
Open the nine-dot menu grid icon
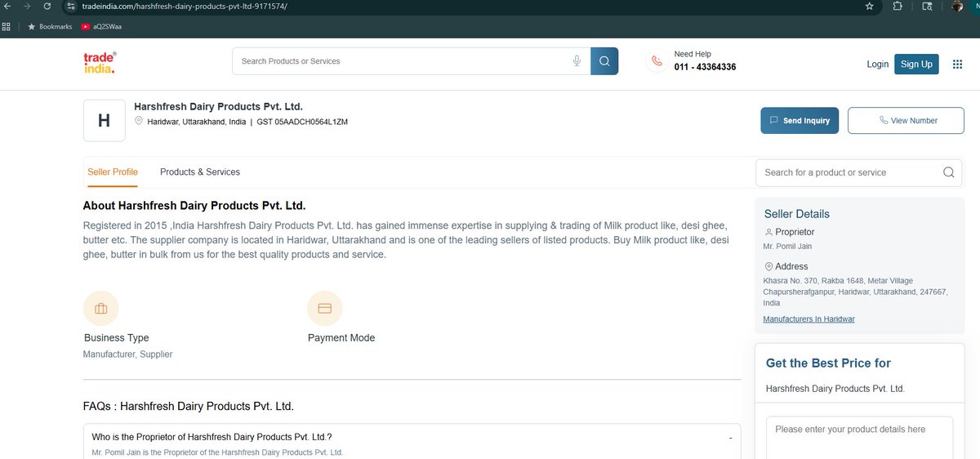(957, 64)
